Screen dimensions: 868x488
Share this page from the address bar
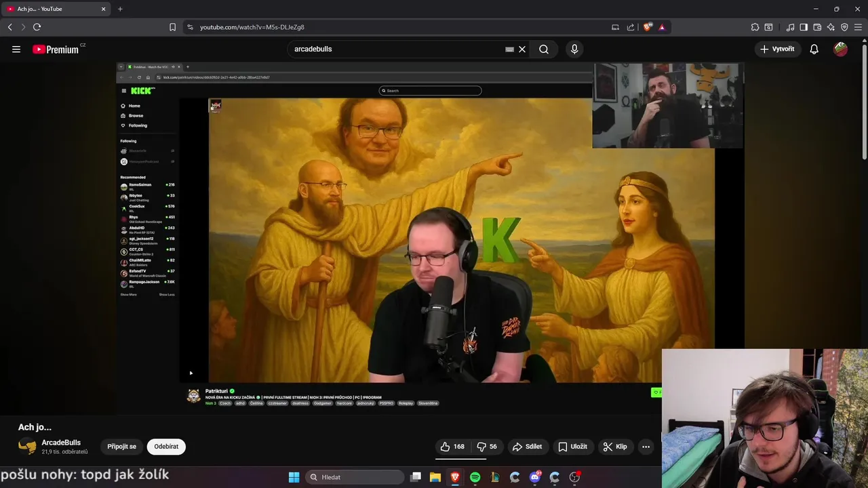tap(631, 27)
